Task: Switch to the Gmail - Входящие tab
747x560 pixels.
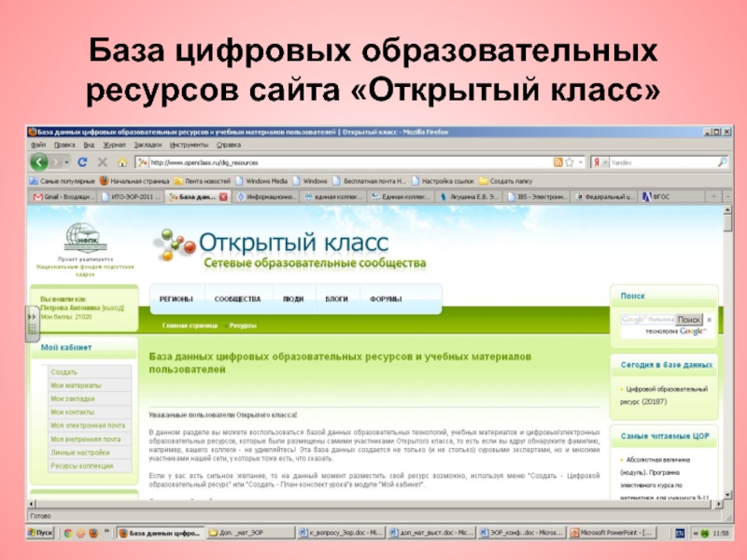Action: point(63,197)
